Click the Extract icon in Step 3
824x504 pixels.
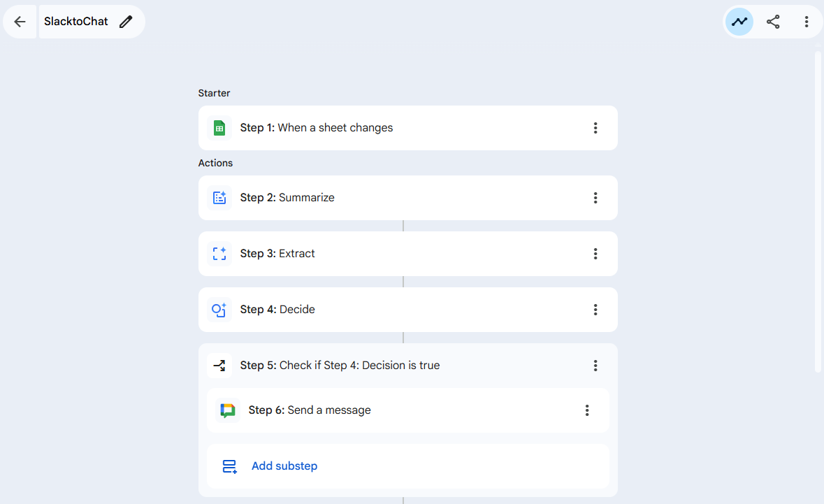point(219,254)
